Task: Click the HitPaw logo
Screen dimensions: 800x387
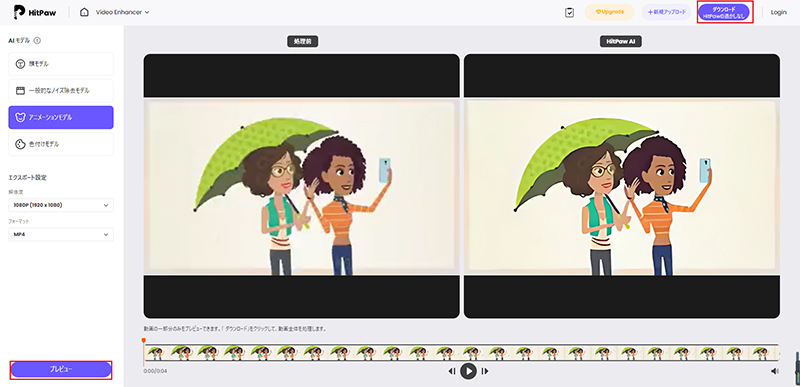Action: [35, 12]
